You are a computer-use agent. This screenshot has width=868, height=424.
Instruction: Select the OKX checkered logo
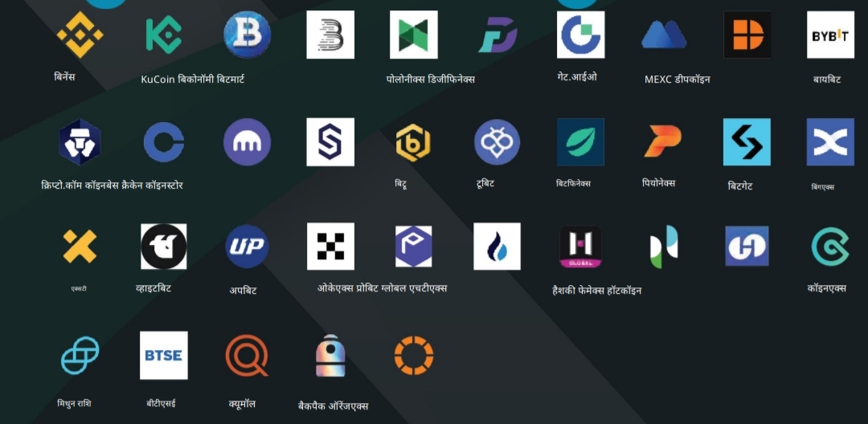pyautogui.click(x=330, y=247)
